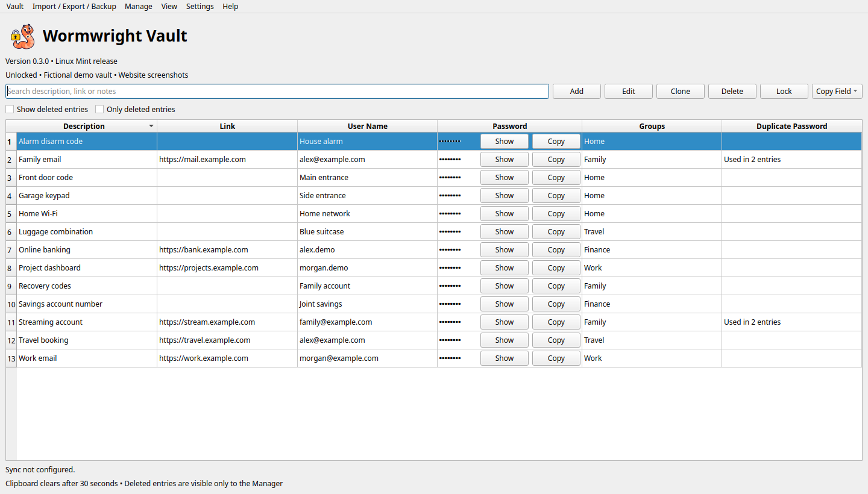The height and width of the screenshot is (494, 868).
Task: Open the Copy Field dropdown
Action: pyautogui.click(x=837, y=91)
